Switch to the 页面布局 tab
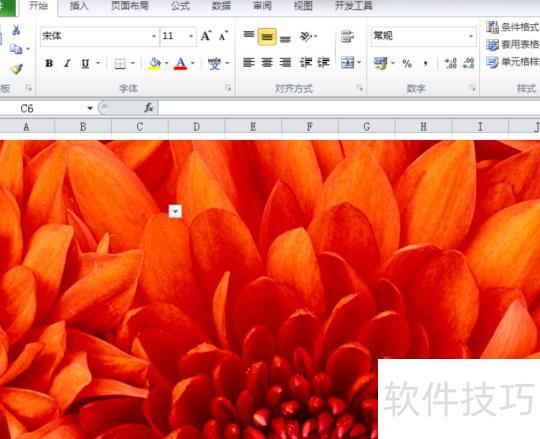This screenshot has width=540, height=439. [129, 6]
